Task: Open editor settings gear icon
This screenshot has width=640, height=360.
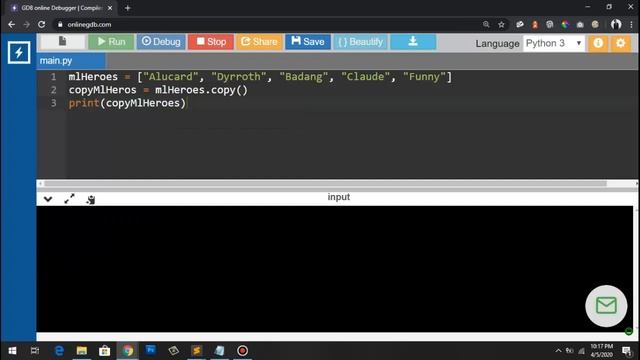Action: point(620,43)
